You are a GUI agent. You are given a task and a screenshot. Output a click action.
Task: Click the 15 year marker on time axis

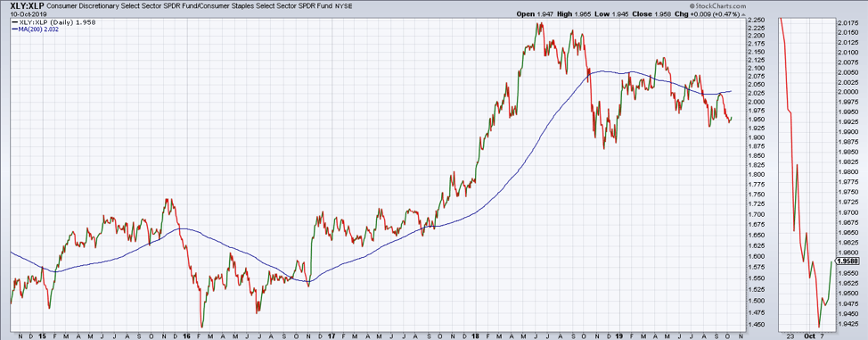(x=43, y=336)
